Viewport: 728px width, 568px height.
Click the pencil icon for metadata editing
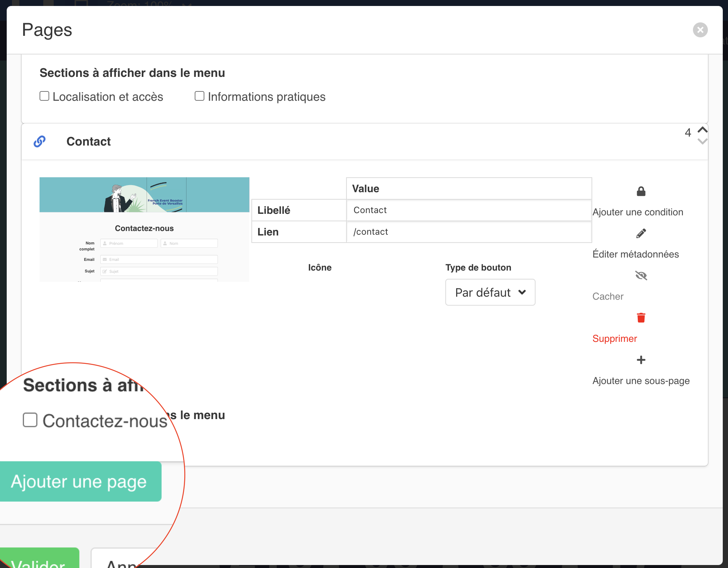641,234
